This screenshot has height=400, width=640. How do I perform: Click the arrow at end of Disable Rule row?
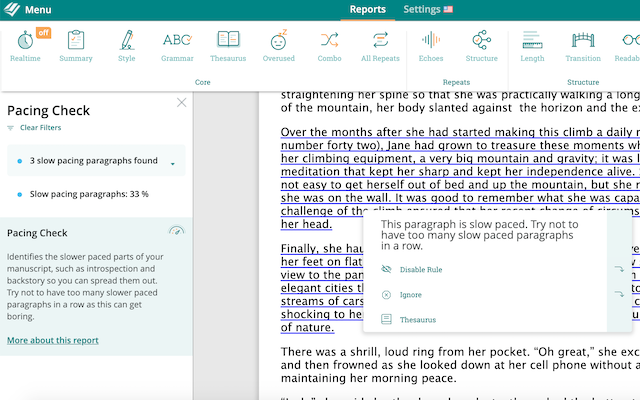point(619,269)
